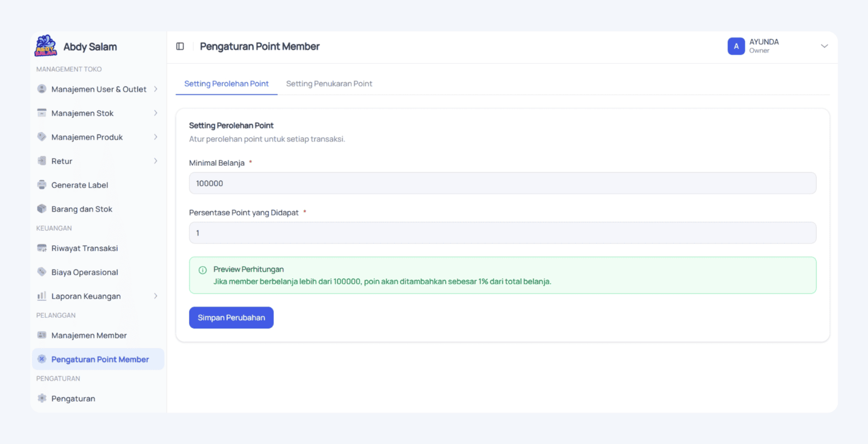Click the info icon in Preview Perhitungan
Viewport: 868px width, 444px height.
click(203, 270)
